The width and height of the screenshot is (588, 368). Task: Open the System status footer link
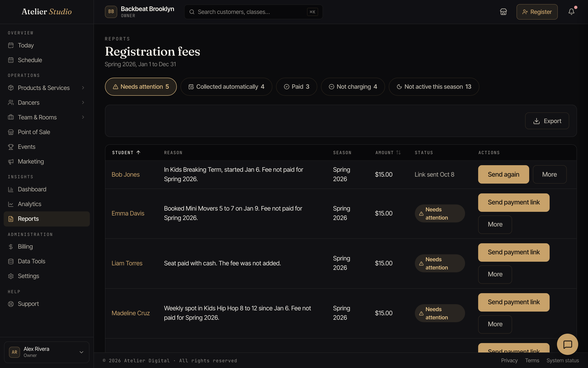click(x=562, y=360)
